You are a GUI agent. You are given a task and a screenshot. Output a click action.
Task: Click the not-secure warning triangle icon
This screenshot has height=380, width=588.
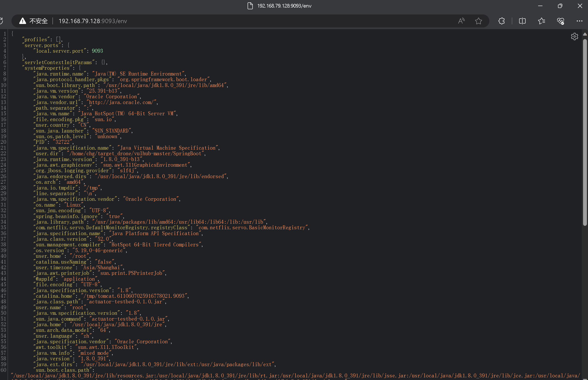click(x=22, y=21)
